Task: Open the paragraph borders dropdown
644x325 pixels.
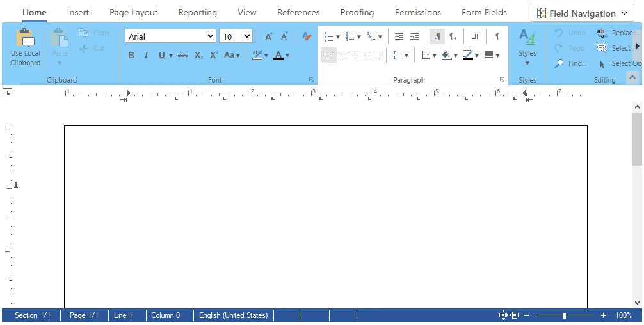Action: coord(429,55)
